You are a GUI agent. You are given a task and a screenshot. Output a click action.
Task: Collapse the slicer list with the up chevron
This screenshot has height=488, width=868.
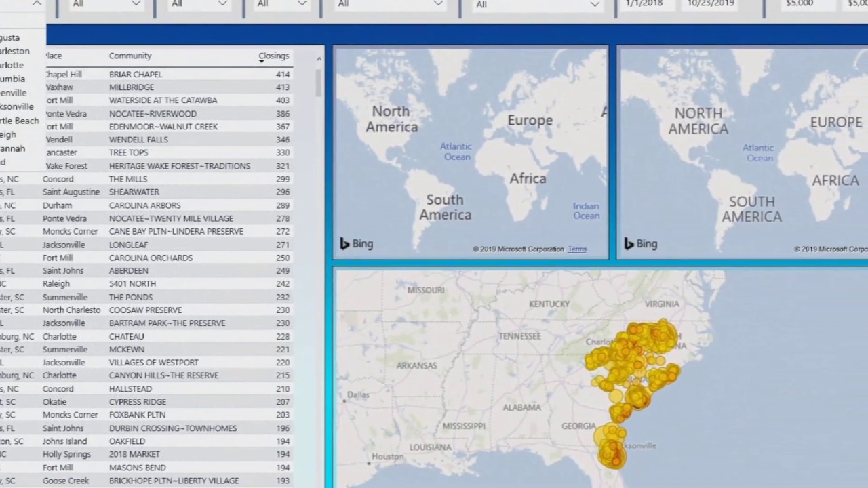click(37, 3)
